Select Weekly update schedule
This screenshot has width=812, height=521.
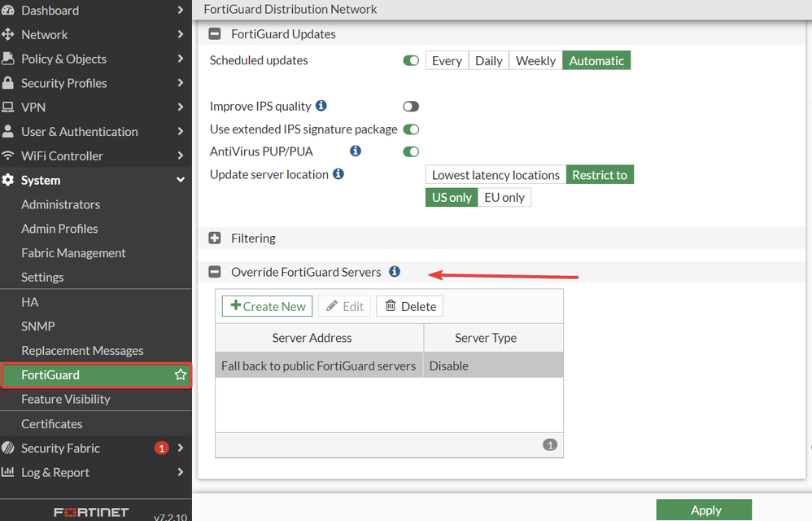(x=535, y=60)
